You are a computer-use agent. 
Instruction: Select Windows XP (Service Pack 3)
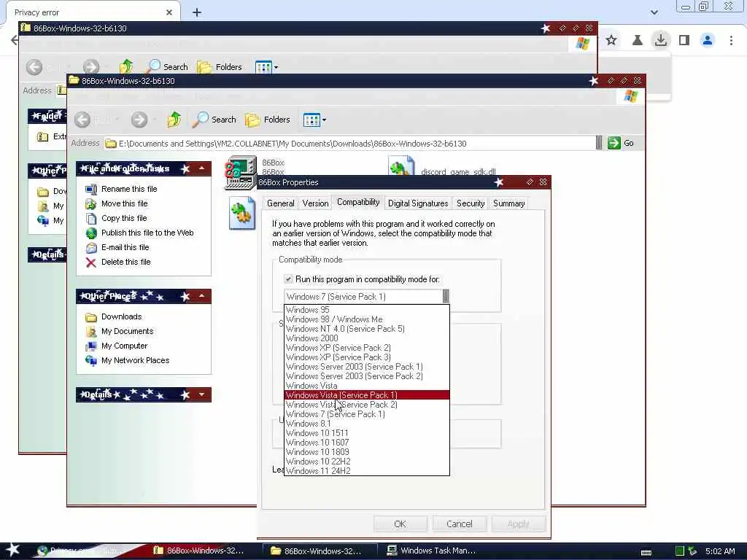click(x=366, y=357)
